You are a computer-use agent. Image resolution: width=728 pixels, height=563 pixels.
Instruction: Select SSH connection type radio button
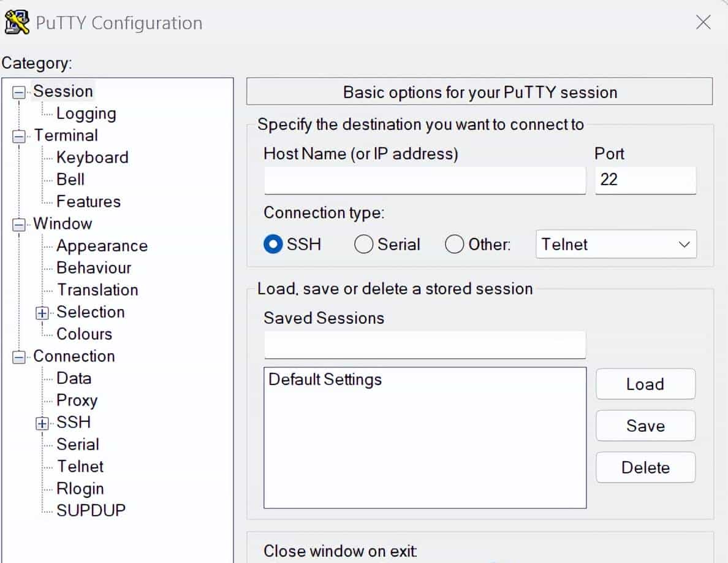click(x=272, y=245)
